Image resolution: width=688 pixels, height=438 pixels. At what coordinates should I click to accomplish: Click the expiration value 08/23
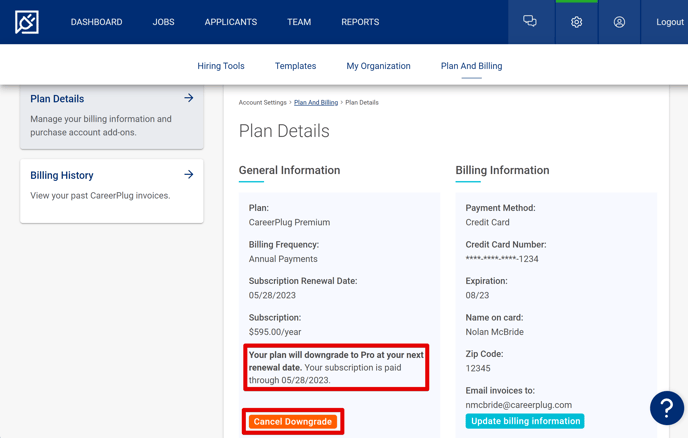pos(477,295)
